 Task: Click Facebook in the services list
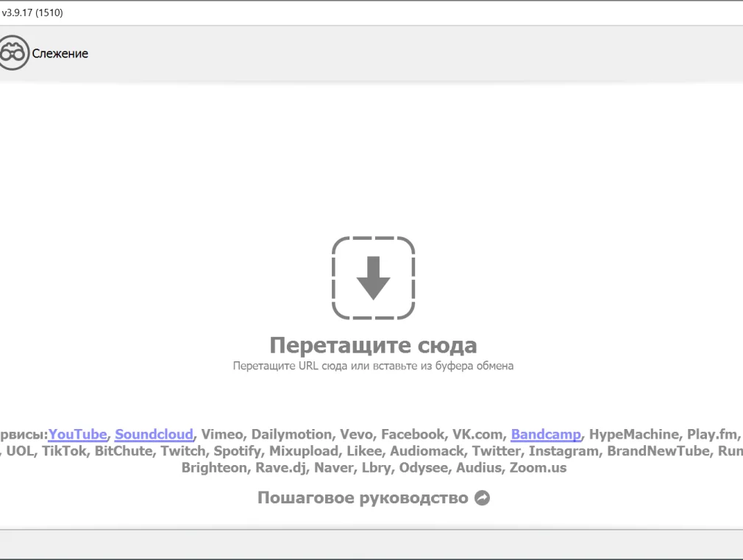coord(413,434)
